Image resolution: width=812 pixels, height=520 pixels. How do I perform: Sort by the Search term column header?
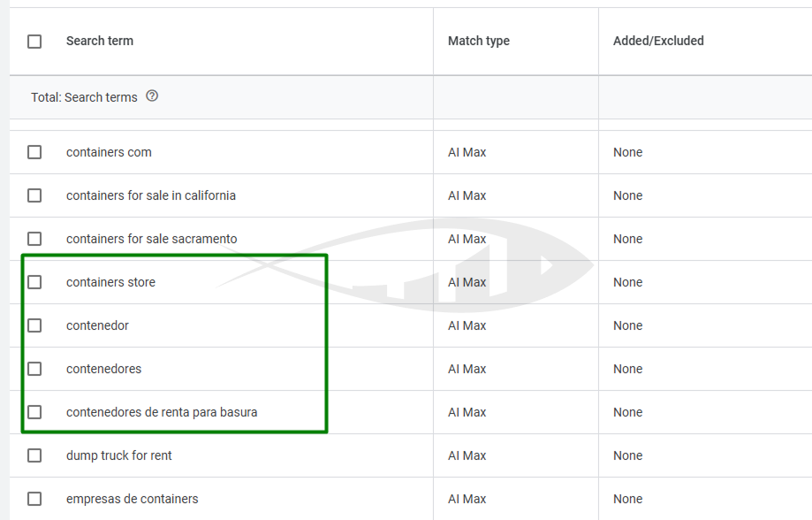click(x=99, y=41)
